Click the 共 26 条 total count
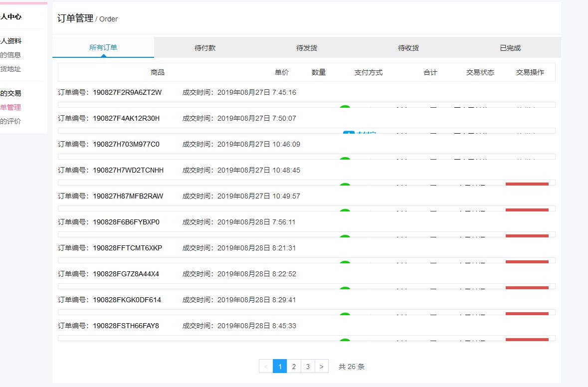588x387 pixels. [352, 367]
